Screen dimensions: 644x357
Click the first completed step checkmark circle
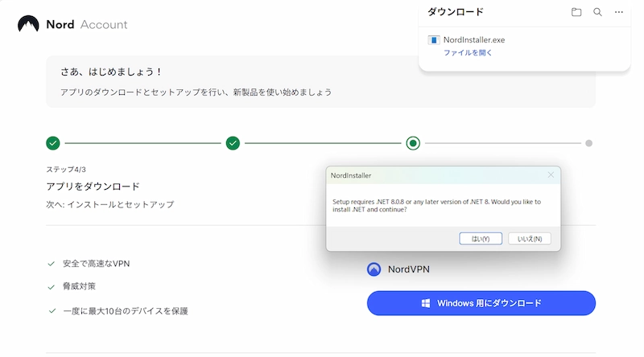point(53,143)
